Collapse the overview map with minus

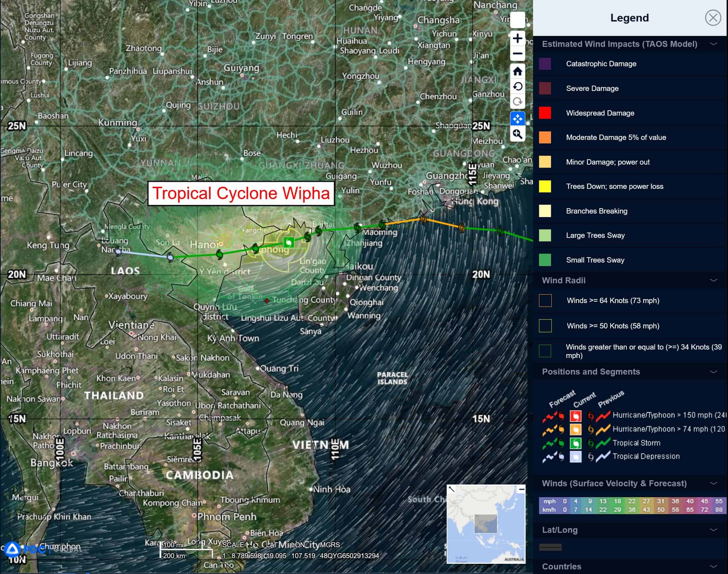click(x=521, y=489)
